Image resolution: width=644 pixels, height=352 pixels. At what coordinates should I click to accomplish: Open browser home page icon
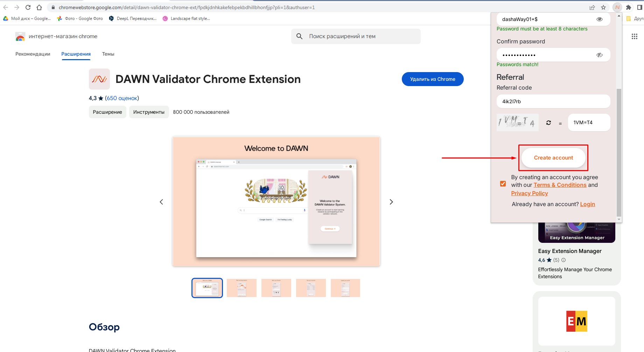(x=39, y=7)
